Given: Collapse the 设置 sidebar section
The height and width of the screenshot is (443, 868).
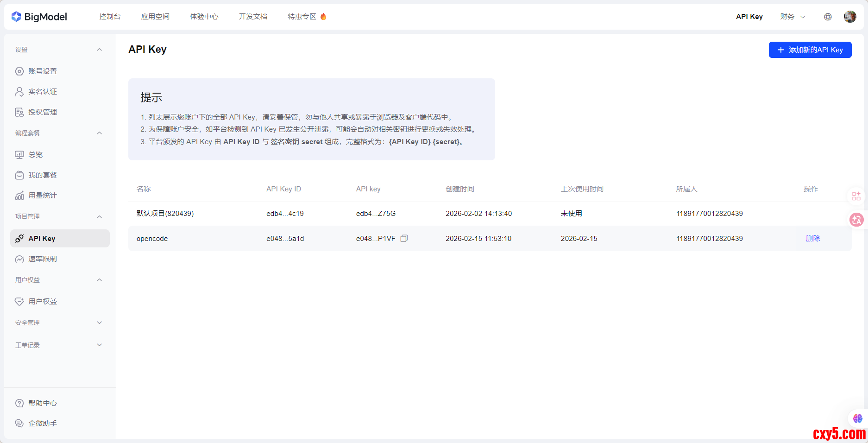Looking at the screenshot, I should [99, 50].
